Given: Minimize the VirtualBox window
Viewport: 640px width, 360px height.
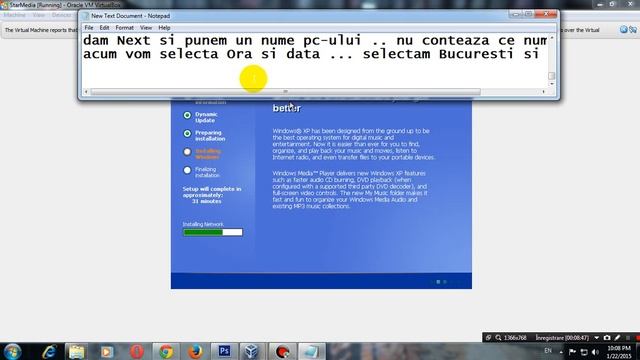Looking at the screenshot, I should [x=600, y=4].
